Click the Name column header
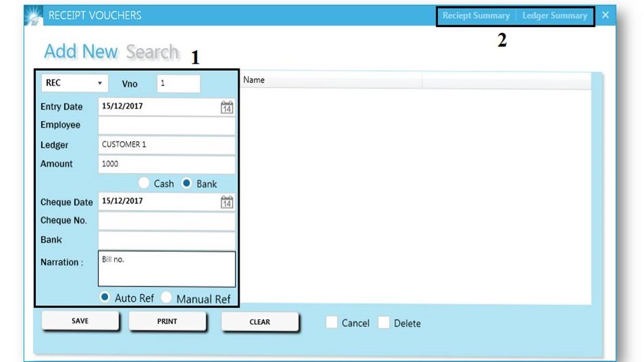The image size is (644, 362). [331, 80]
